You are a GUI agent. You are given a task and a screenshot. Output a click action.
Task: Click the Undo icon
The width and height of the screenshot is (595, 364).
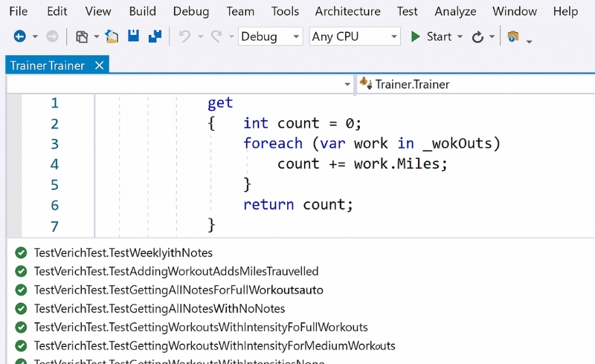pyautogui.click(x=184, y=36)
